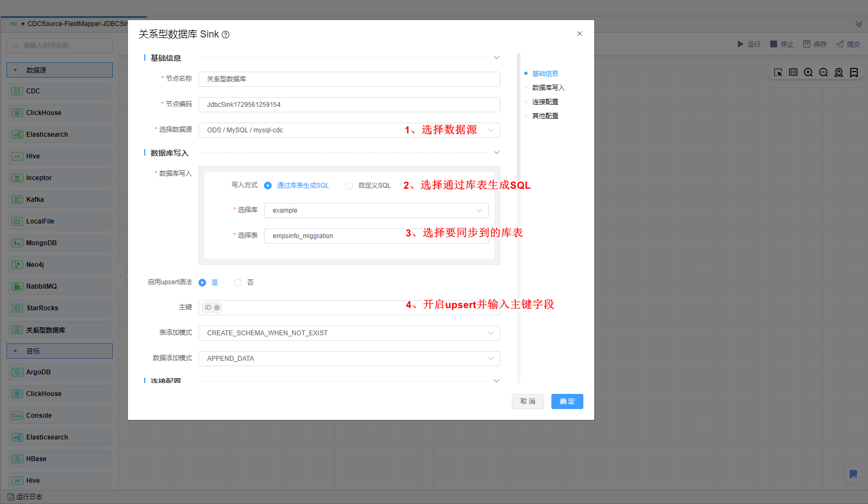This screenshot has width=868, height=504.
Task: Select the 自定义SQL write mode radio
Action: tap(349, 186)
